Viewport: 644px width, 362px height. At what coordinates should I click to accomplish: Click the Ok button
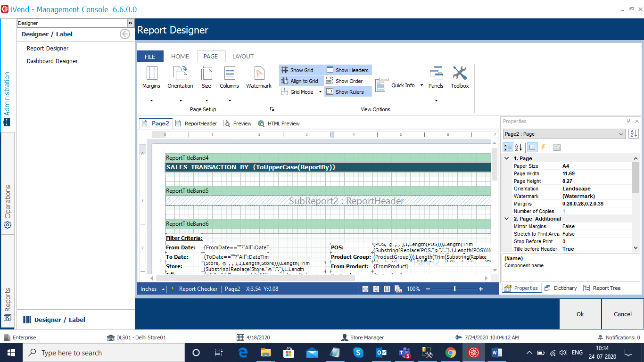coord(580,314)
